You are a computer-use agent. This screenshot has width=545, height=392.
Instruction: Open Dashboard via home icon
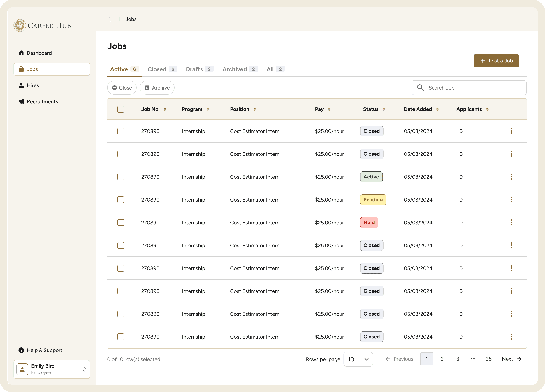(21, 53)
